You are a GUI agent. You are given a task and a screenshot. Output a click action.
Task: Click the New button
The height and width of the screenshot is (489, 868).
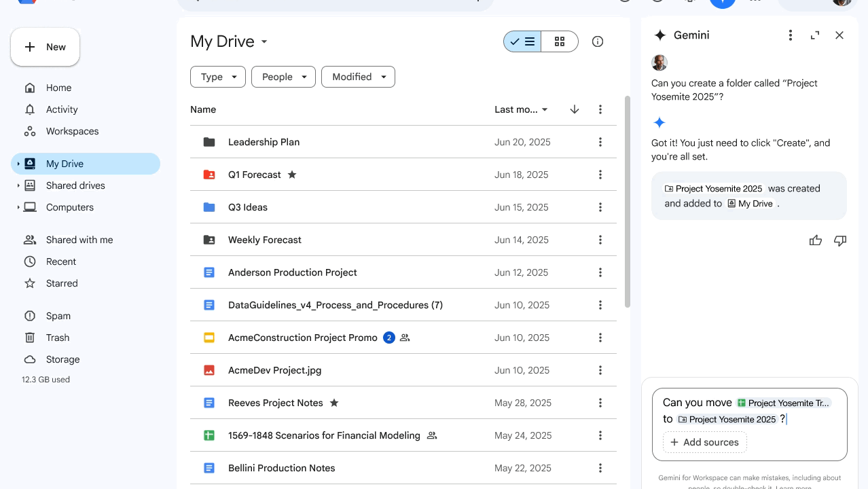(45, 47)
